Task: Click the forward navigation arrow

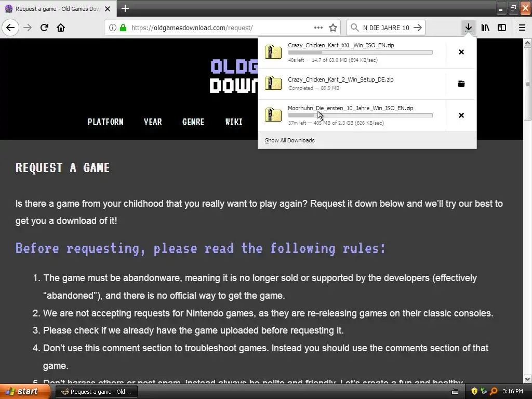Action: (x=28, y=28)
